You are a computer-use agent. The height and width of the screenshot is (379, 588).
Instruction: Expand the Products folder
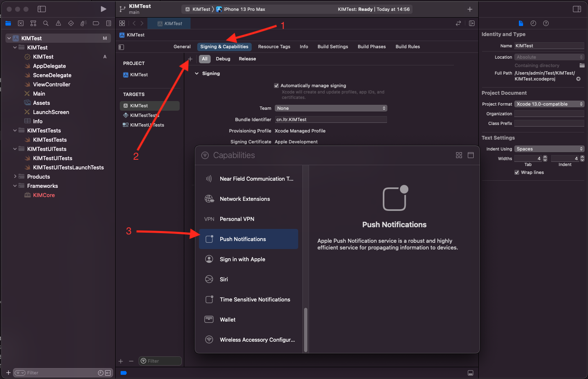[15, 177]
